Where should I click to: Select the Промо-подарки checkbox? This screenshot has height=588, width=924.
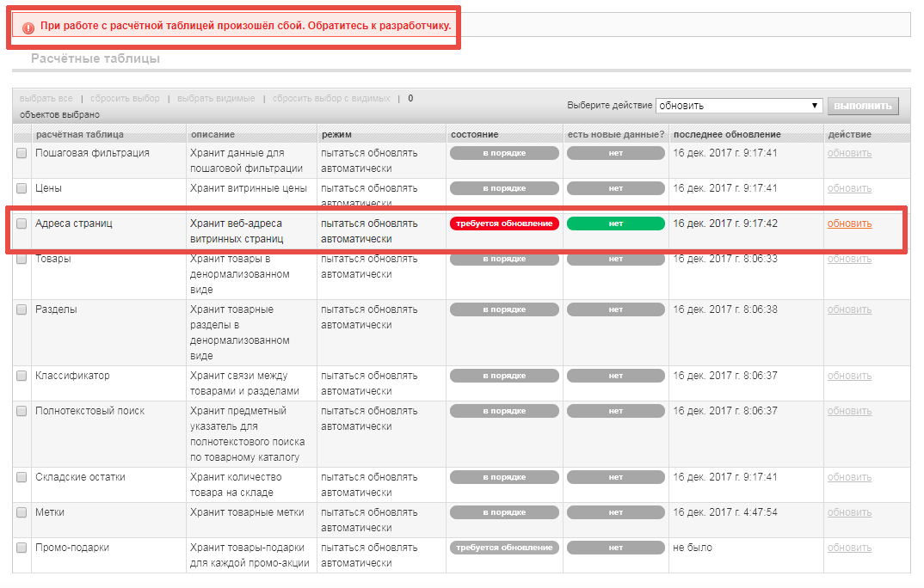coord(22,548)
